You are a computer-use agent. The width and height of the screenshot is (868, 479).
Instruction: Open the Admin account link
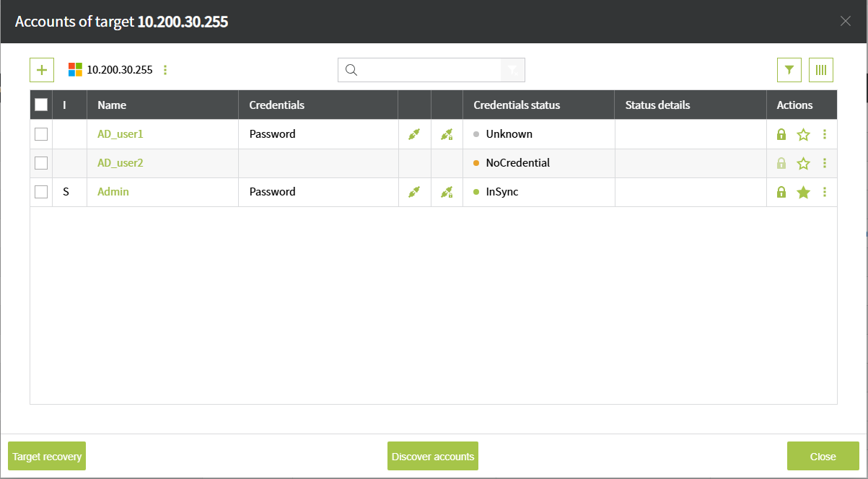(x=113, y=192)
